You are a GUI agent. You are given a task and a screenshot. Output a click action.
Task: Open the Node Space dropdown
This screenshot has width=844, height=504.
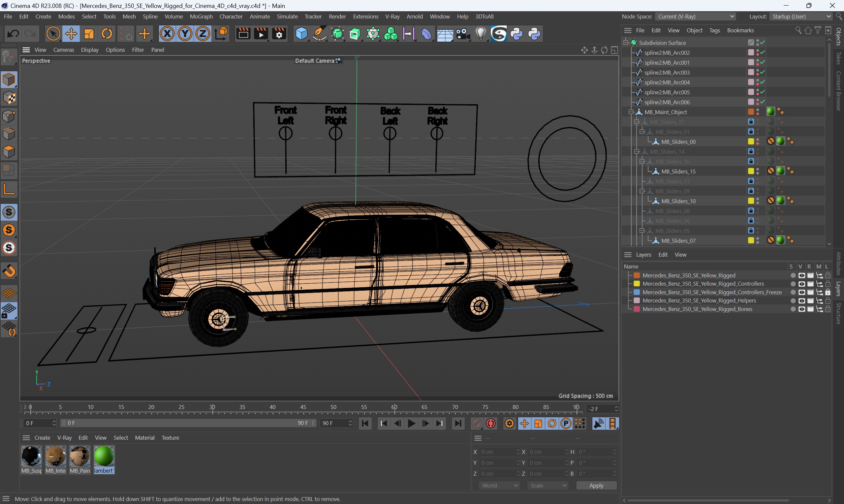(696, 16)
